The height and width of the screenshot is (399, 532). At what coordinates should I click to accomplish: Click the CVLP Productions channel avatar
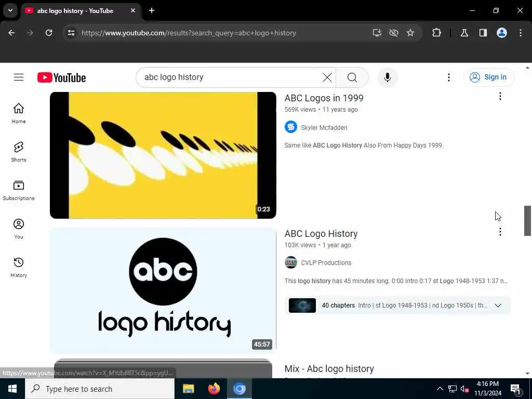click(291, 262)
